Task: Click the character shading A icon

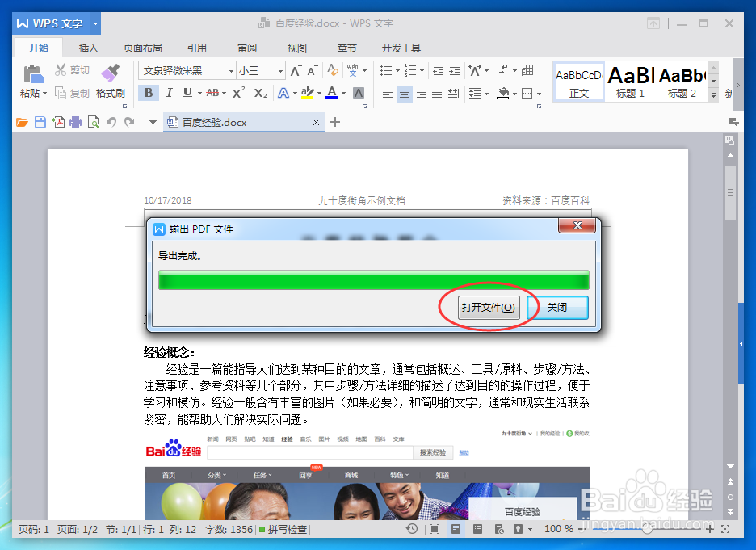Action: click(359, 93)
